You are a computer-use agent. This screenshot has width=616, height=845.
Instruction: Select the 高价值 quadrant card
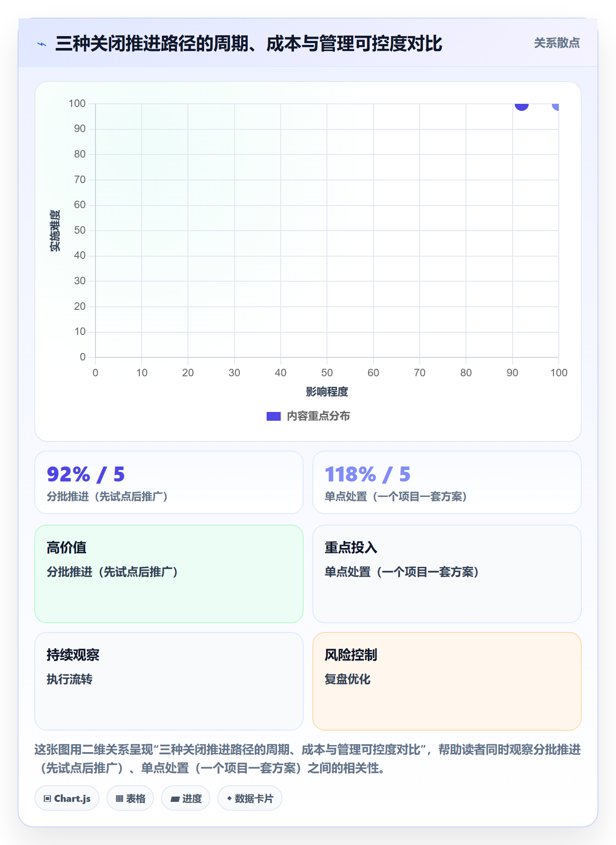click(169, 574)
